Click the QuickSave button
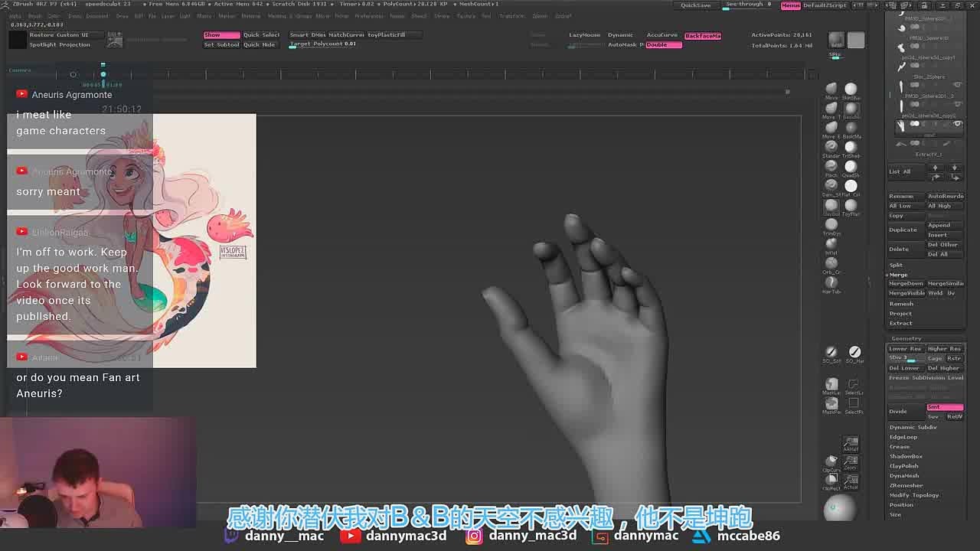Viewport: 980px width, 551px height. tap(696, 5)
